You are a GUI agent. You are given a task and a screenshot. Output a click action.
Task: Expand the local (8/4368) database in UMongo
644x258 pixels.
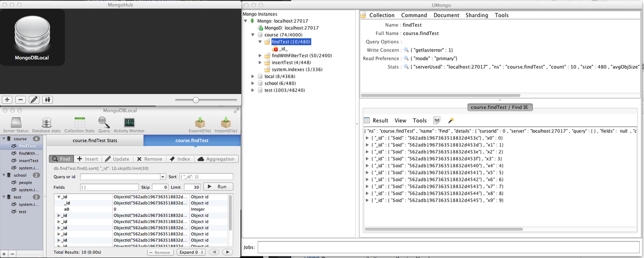tap(253, 76)
